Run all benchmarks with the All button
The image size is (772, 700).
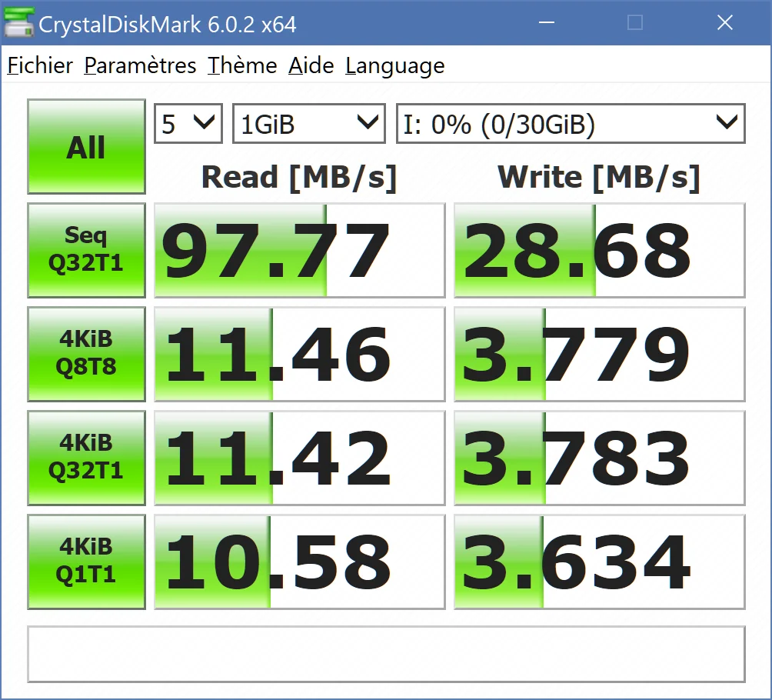click(87, 147)
